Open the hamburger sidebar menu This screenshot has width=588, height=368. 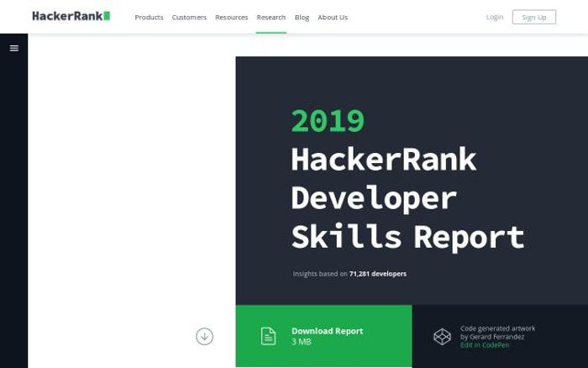14,48
